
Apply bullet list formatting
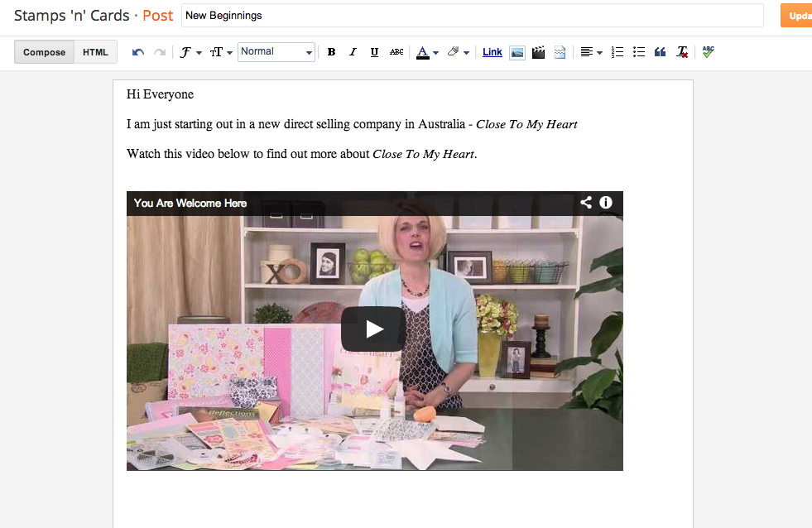click(x=639, y=52)
